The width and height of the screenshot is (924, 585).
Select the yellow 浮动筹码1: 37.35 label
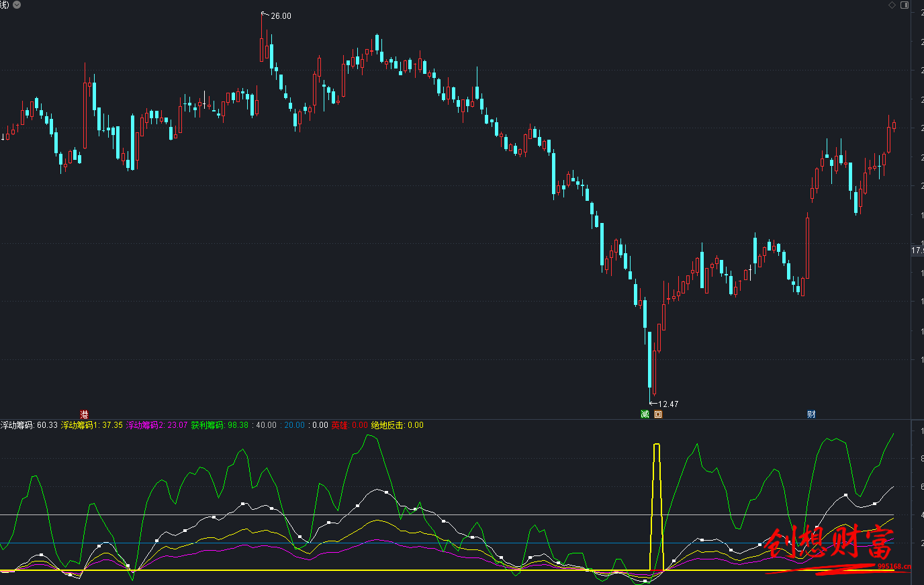pos(92,425)
